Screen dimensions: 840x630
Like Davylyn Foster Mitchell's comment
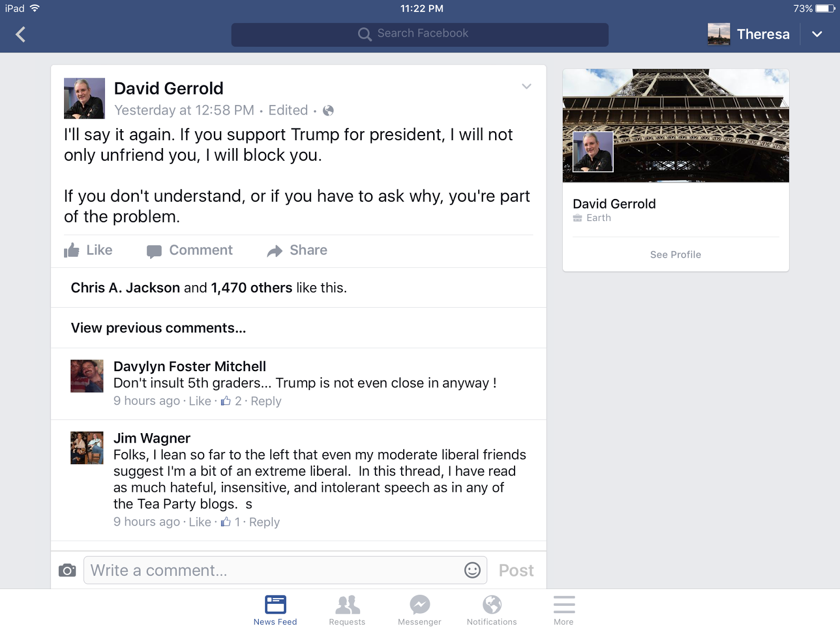point(200,401)
